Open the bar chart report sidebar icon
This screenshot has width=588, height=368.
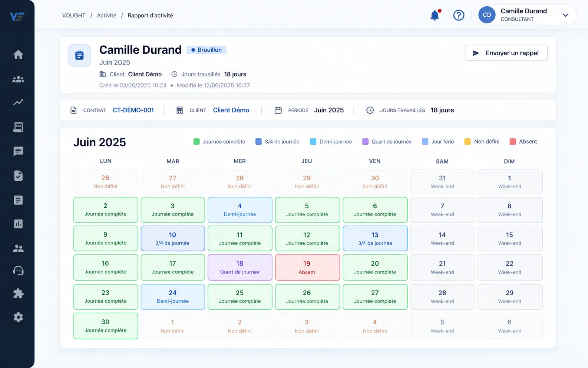[18, 224]
